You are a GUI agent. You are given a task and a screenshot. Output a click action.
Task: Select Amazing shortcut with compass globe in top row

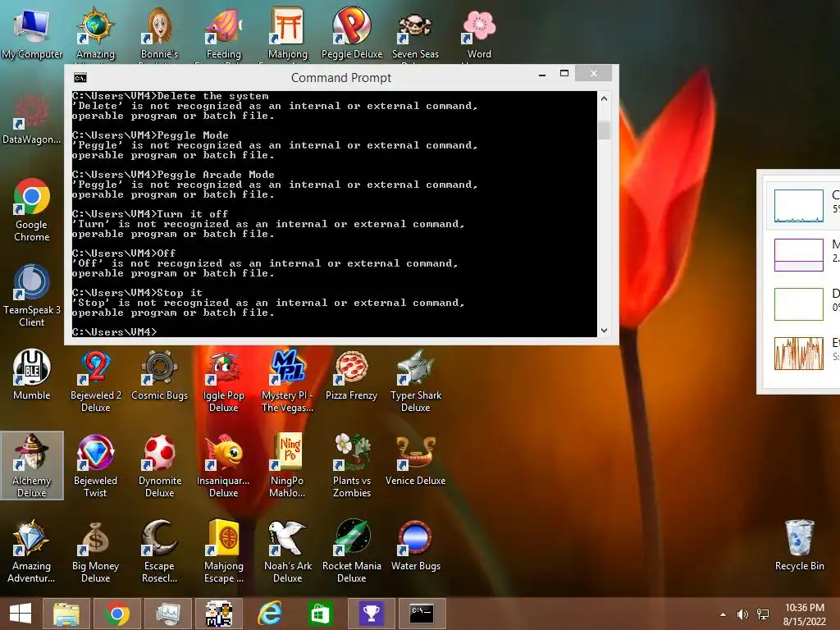pos(95,33)
